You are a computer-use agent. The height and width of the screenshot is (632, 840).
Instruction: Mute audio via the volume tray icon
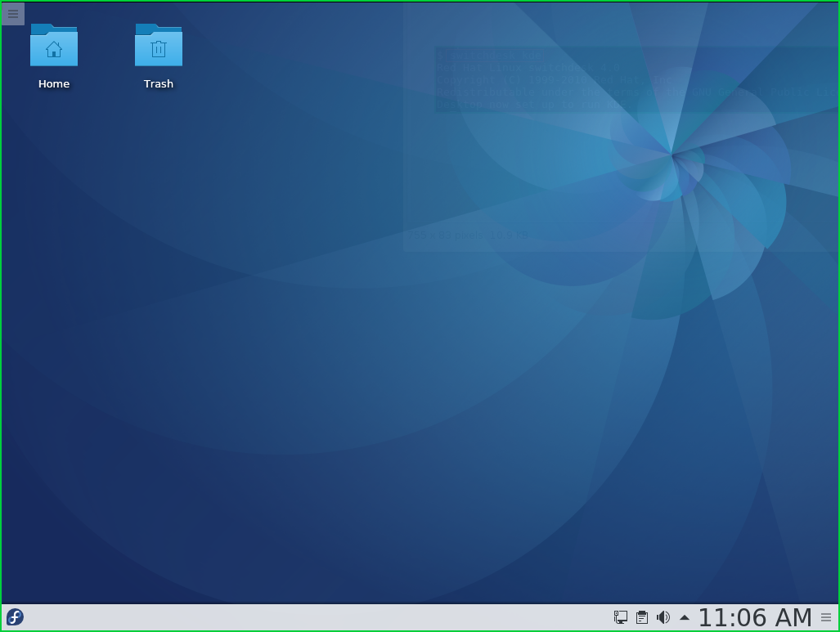[663, 617]
